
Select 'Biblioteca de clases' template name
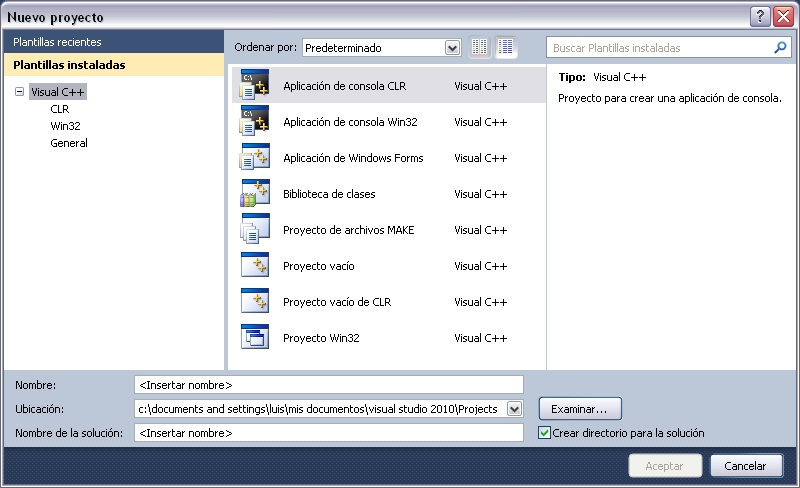click(x=329, y=194)
